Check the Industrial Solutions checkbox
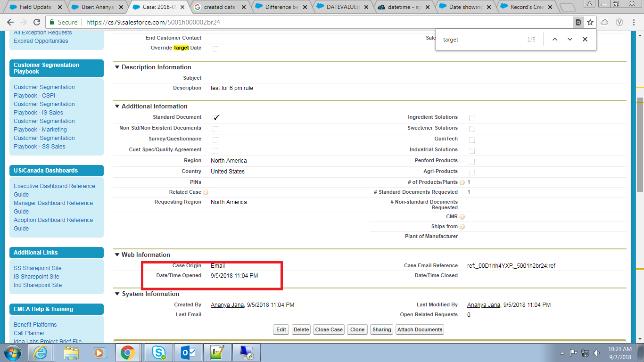Viewport: 644px width, 362px height. click(x=472, y=150)
